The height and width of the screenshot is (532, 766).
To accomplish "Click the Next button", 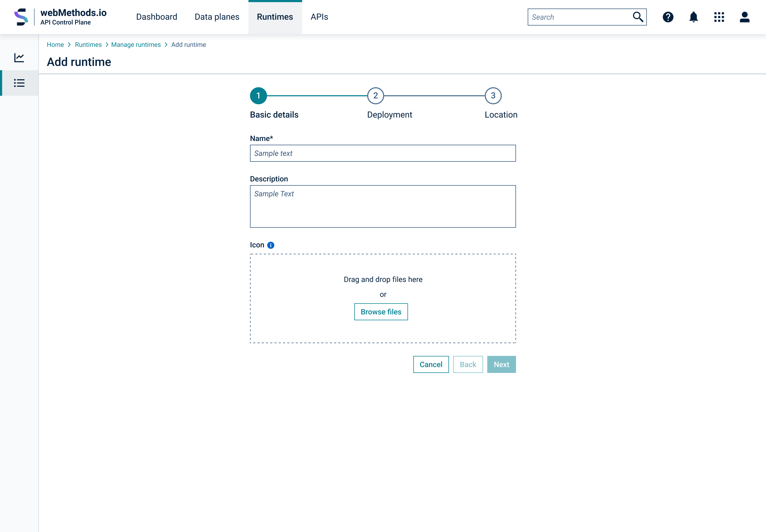I will [502, 364].
